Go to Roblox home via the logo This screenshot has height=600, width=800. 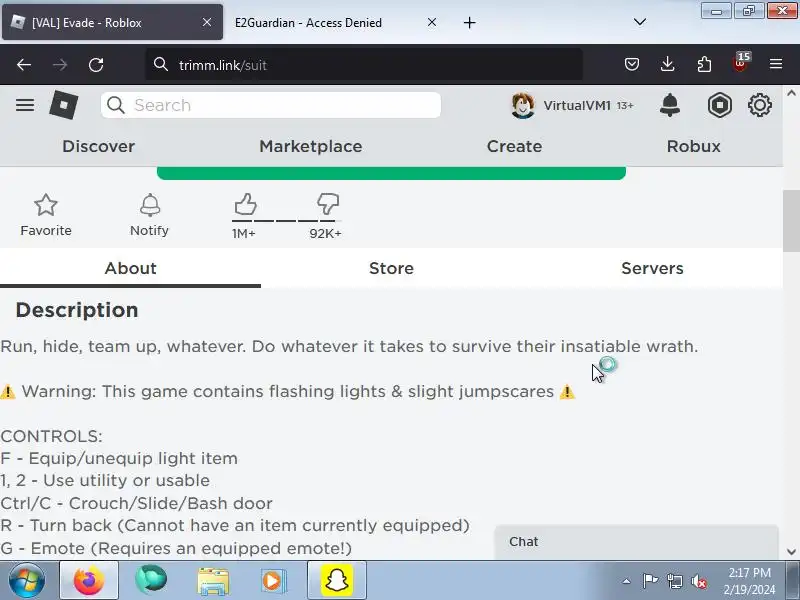coord(64,105)
